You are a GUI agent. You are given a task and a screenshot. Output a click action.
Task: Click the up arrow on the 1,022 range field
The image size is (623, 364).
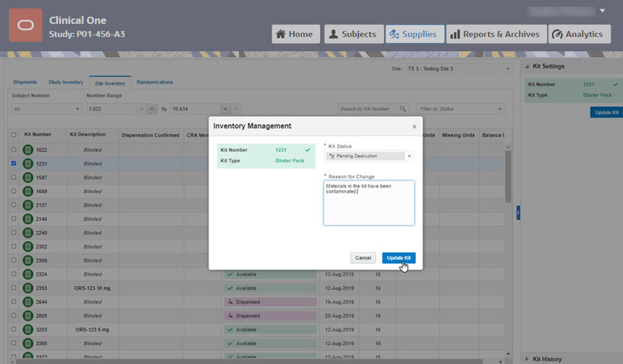152,109
